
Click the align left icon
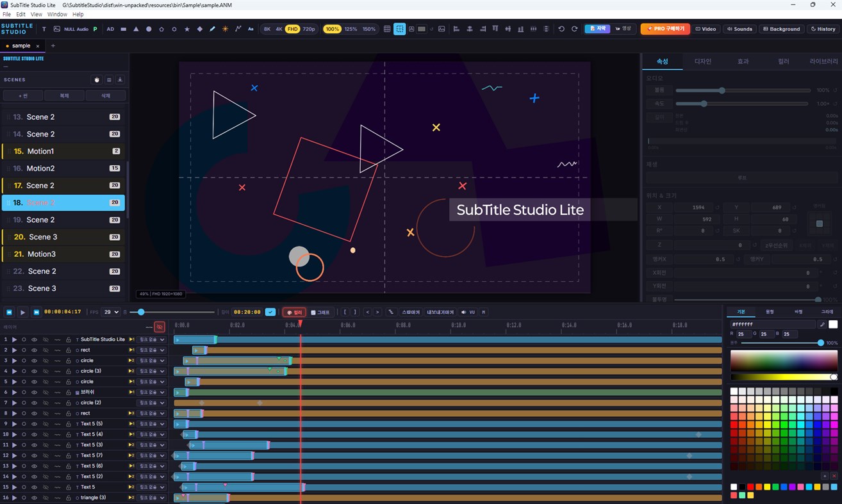(x=456, y=29)
